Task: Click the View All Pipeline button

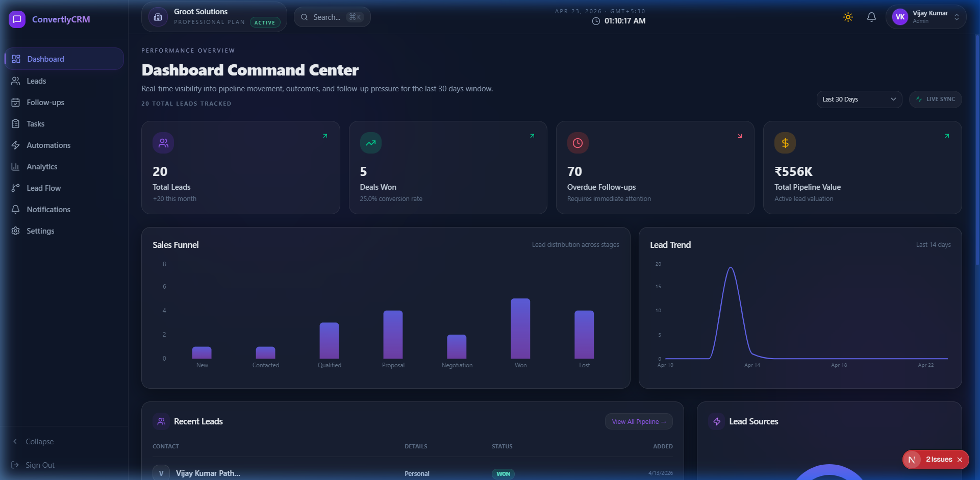Action: click(638, 421)
